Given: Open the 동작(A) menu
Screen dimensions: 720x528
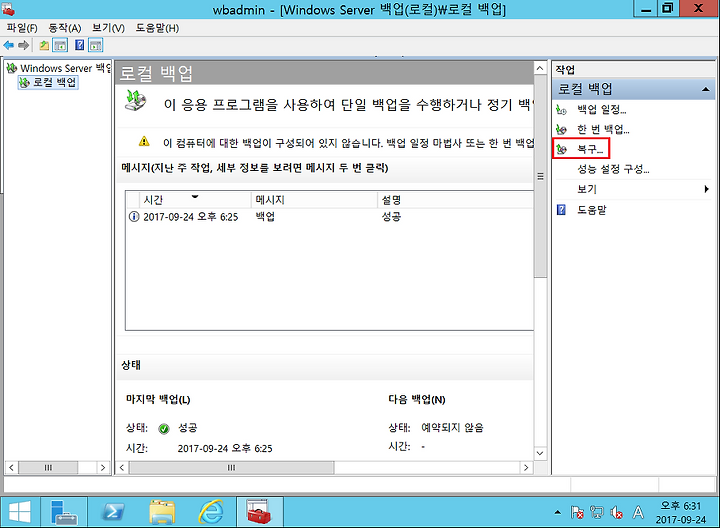Looking at the screenshot, I should point(65,28).
